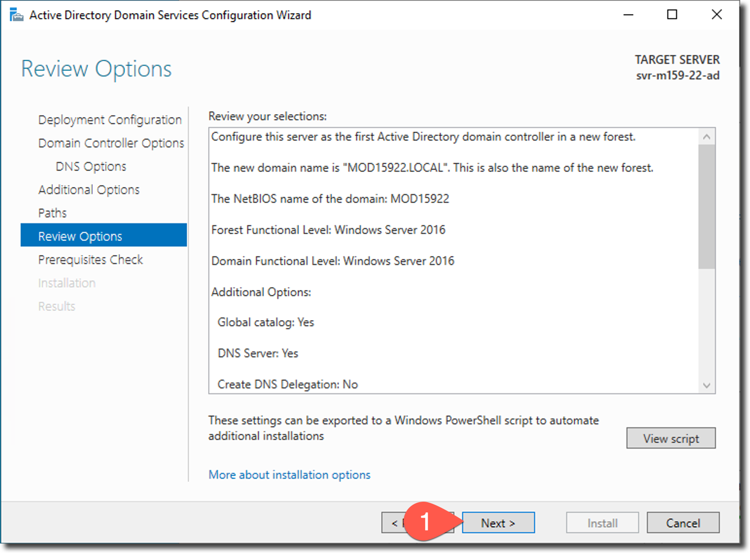
Task: Open the Deployment Configuration step
Action: pyautogui.click(x=110, y=120)
